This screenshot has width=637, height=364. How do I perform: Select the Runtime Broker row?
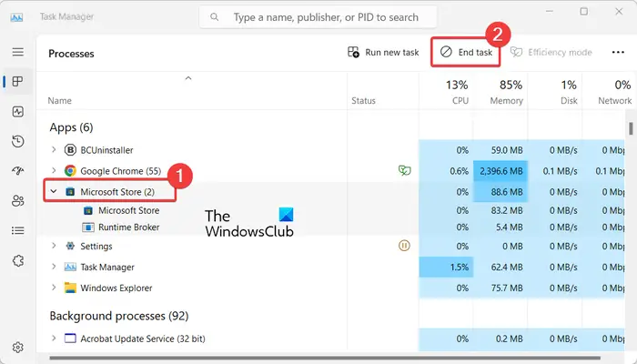(330, 227)
